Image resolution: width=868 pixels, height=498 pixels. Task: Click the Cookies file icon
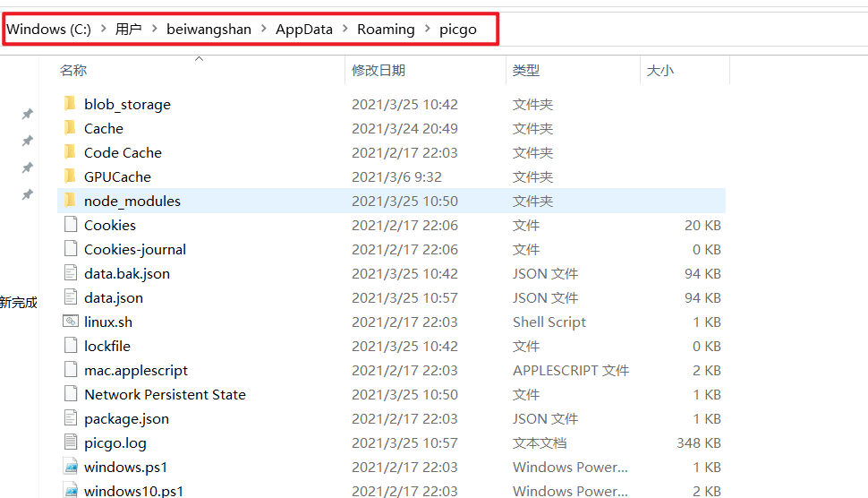(71, 224)
